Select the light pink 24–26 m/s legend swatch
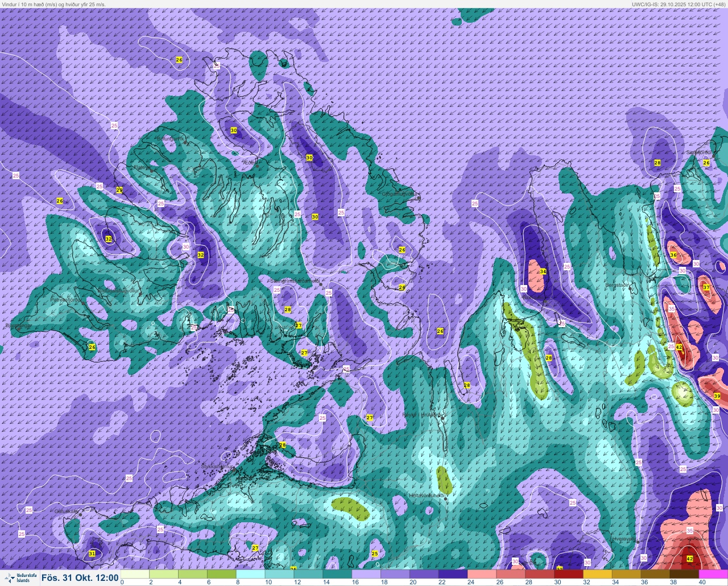 (482, 574)
